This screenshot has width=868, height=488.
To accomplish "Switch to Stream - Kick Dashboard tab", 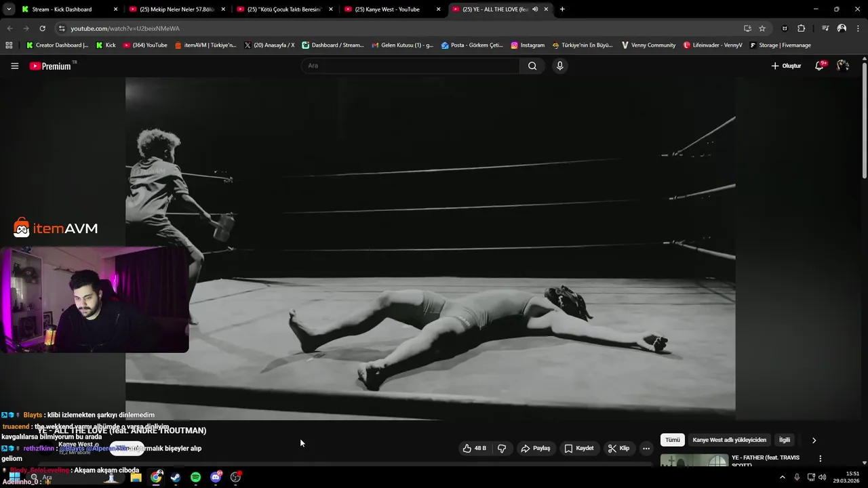I will (62, 9).
